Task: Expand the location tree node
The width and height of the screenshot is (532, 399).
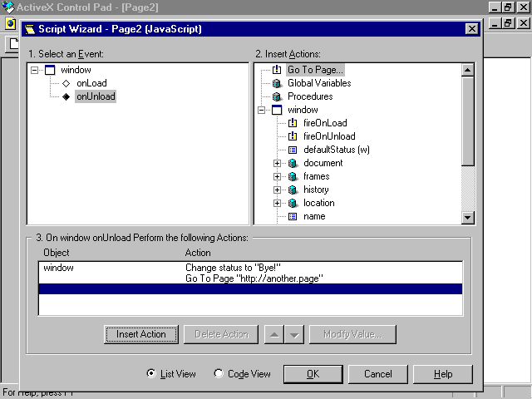Action: click(278, 203)
